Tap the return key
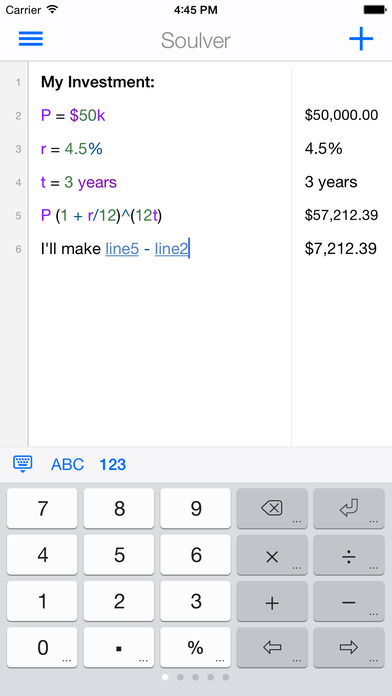This screenshot has width=392, height=696. point(349,509)
